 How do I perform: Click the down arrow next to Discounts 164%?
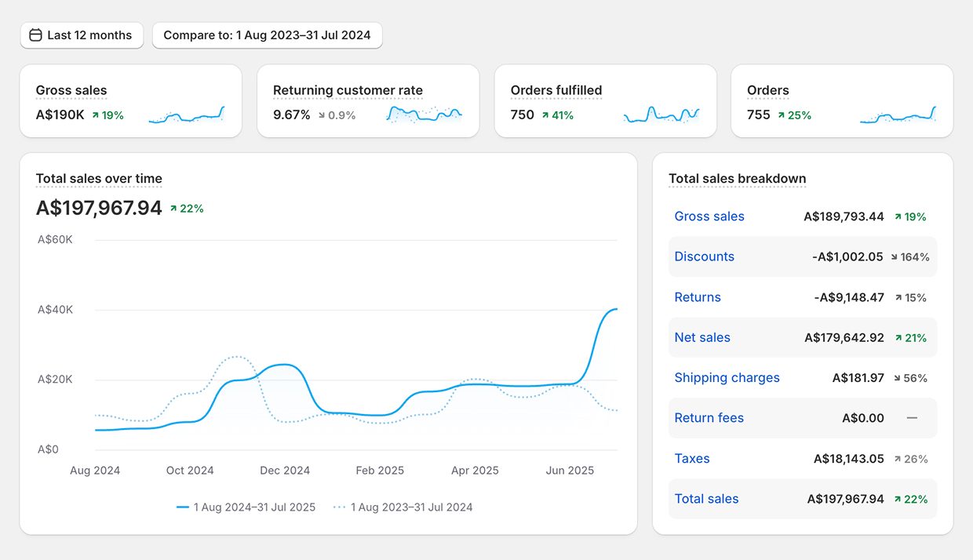(x=895, y=257)
